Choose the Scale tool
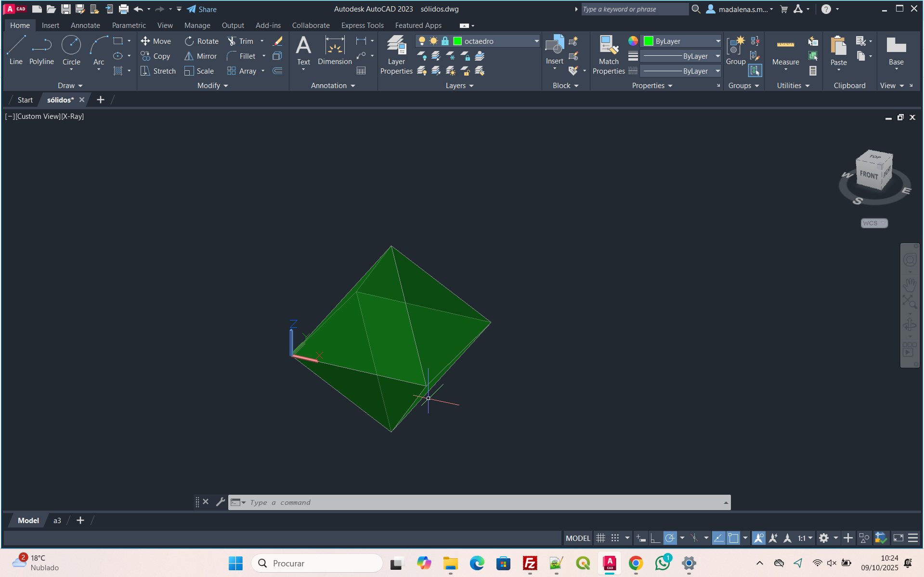The height and width of the screenshot is (577, 924). [x=199, y=71]
